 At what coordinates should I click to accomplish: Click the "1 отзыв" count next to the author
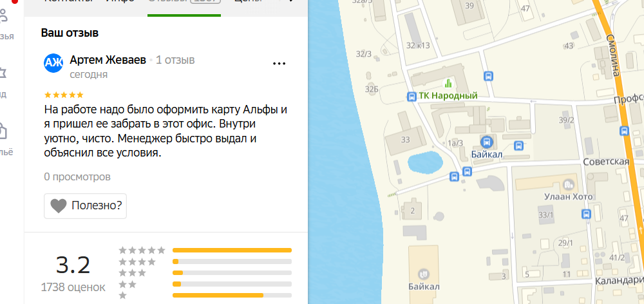click(x=175, y=61)
